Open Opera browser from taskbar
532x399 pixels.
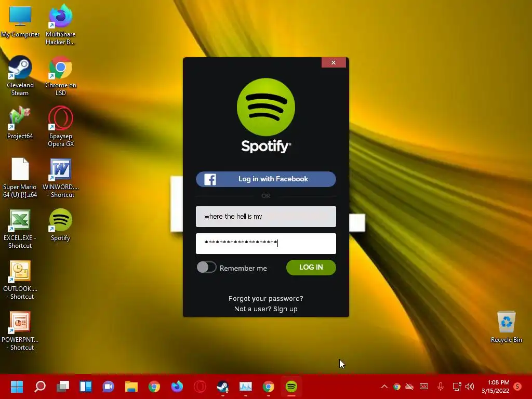pos(200,387)
